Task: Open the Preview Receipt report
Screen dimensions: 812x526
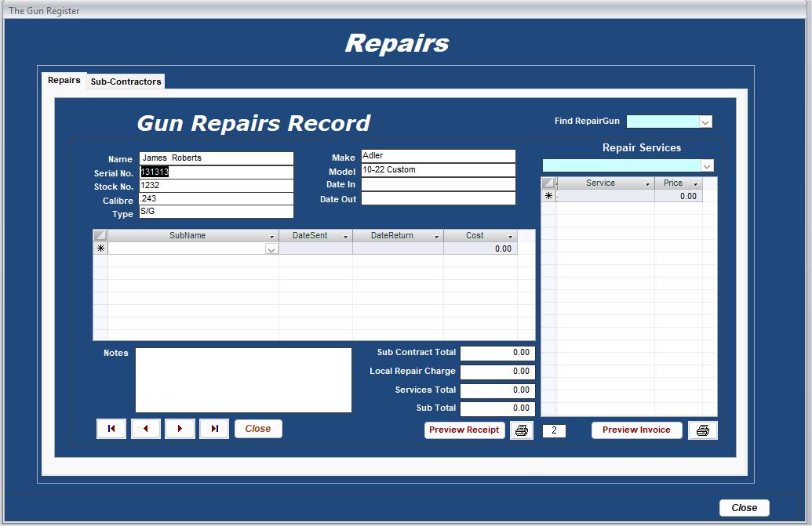Action: tap(464, 430)
